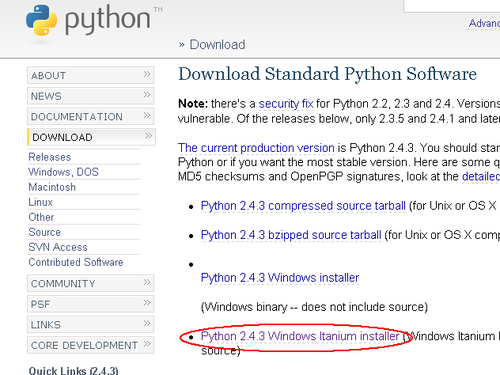This screenshot has width=500, height=375.
Task: Expand the ABOUT menu chevron
Action: click(147, 74)
